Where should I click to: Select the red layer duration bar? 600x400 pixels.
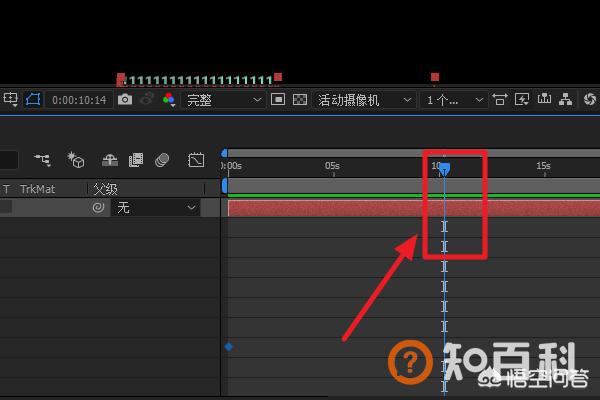[x=414, y=208]
